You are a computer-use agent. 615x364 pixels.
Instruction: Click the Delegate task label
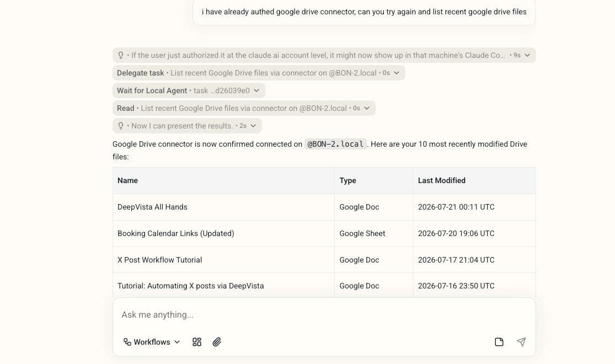coord(141,73)
